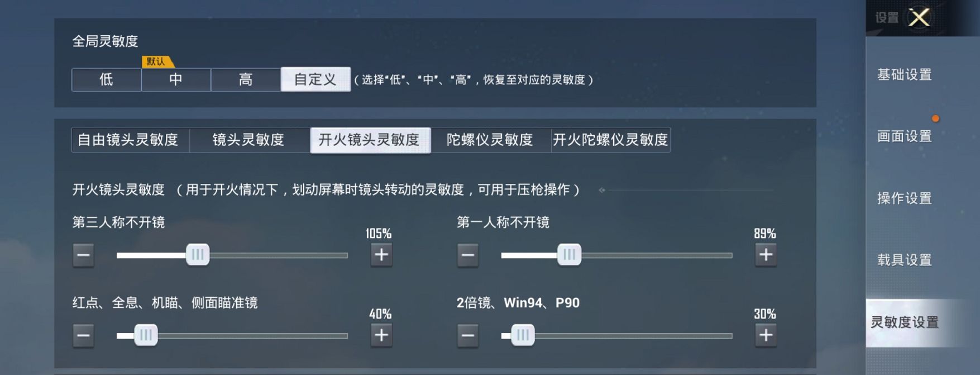Image resolution: width=980 pixels, height=375 pixels.
Task: Click plus for third-person no-scope sensitivity
Action: point(381,255)
